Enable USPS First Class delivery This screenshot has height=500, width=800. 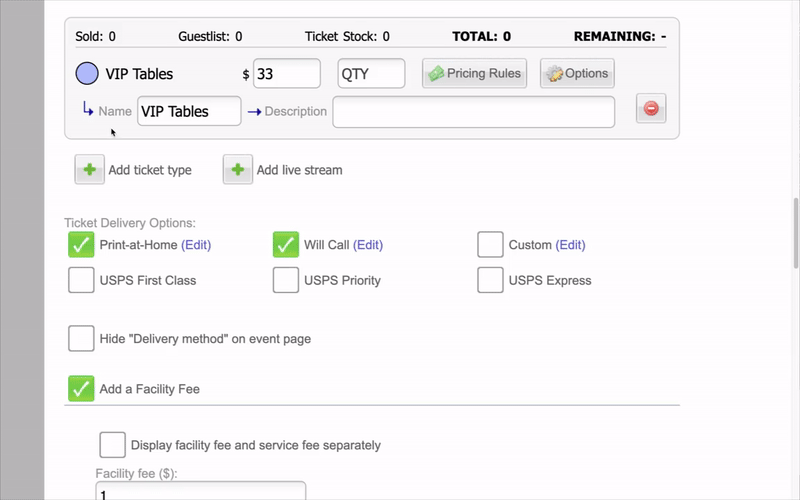81,280
